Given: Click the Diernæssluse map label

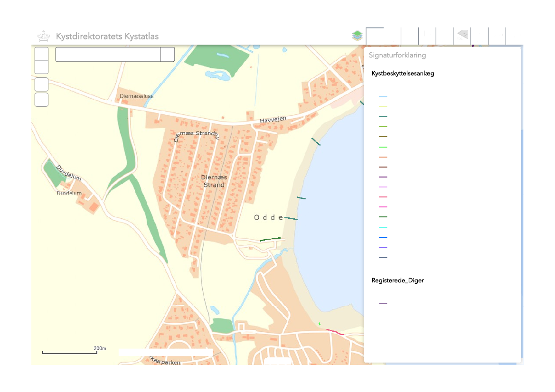Looking at the screenshot, I should (x=137, y=96).
